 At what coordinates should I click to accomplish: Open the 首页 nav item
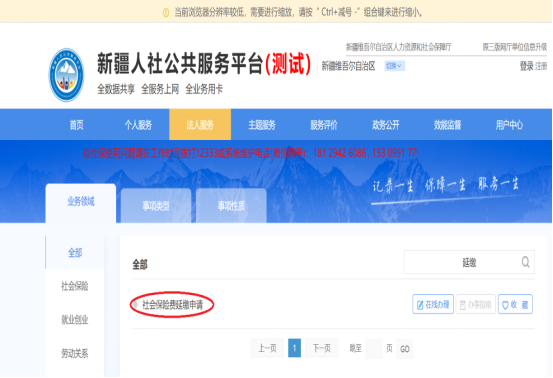tap(77, 125)
